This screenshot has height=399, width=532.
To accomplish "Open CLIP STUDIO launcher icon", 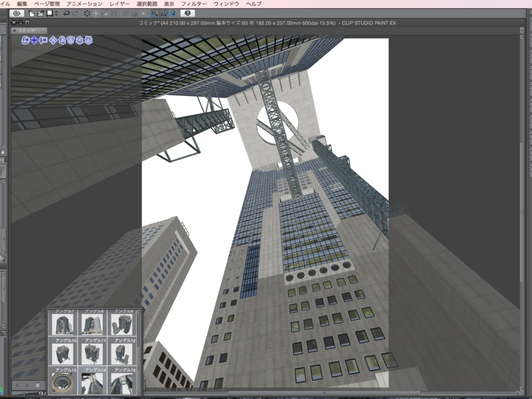I will tap(17, 13).
